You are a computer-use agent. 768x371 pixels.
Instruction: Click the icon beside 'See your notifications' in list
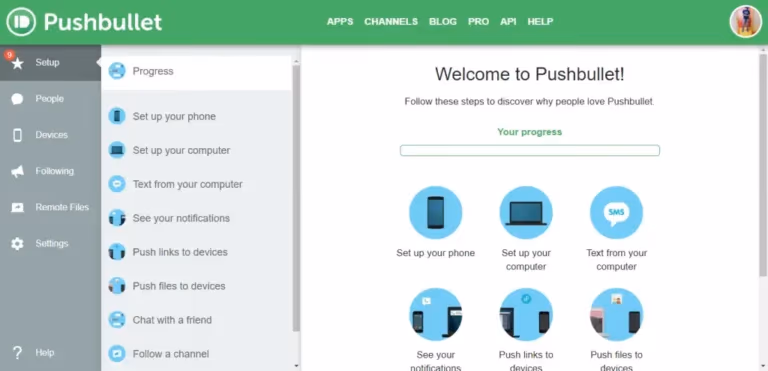(117, 218)
